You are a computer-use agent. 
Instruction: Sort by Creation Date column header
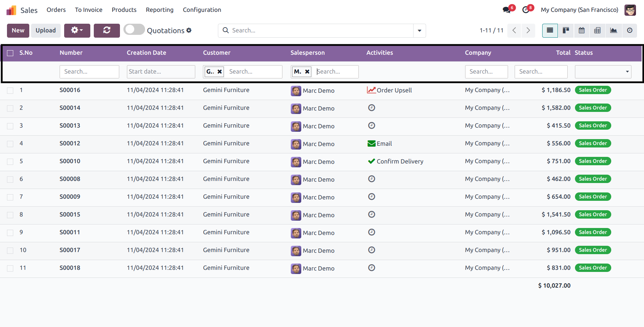pos(146,53)
